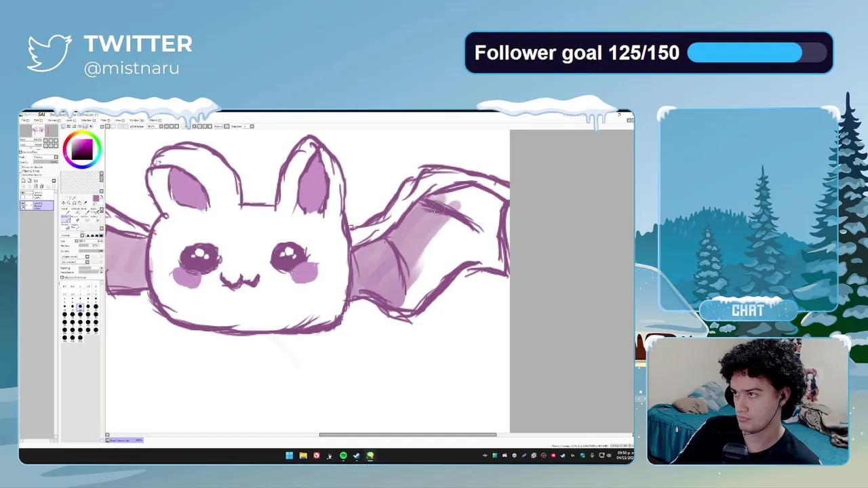868x488 pixels.
Task: Open the Window menu
Action: (x=137, y=121)
